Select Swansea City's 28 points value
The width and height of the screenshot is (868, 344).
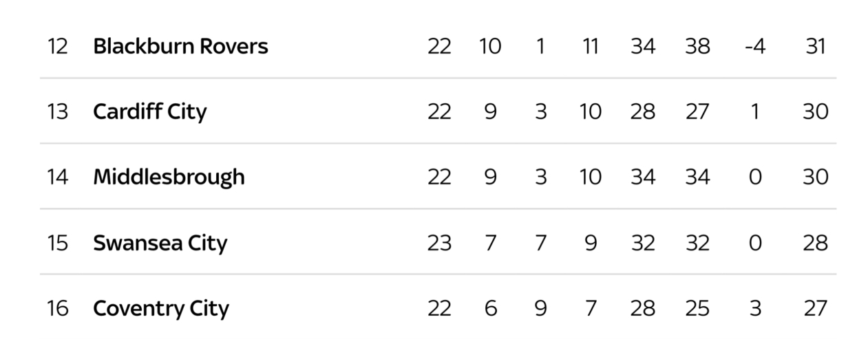click(815, 243)
